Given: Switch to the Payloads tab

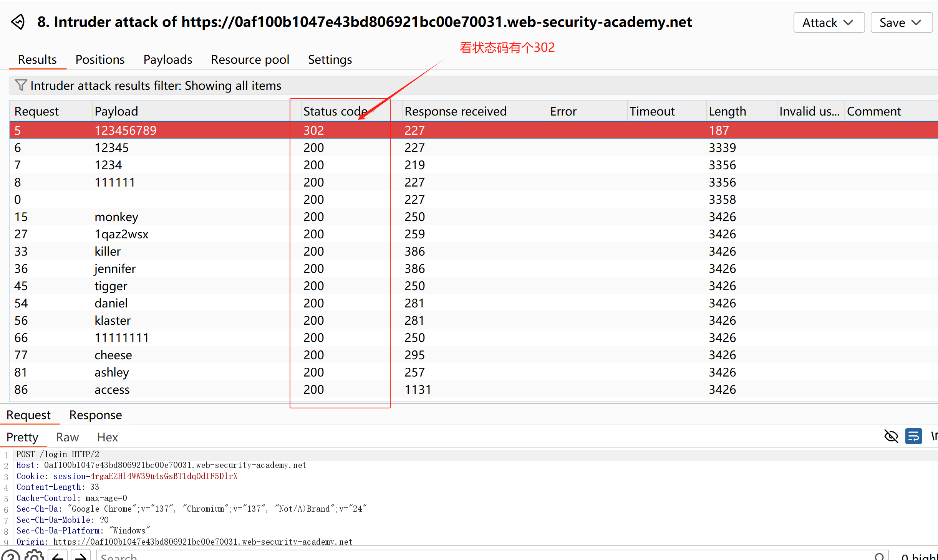Looking at the screenshot, I should [167, 59].
